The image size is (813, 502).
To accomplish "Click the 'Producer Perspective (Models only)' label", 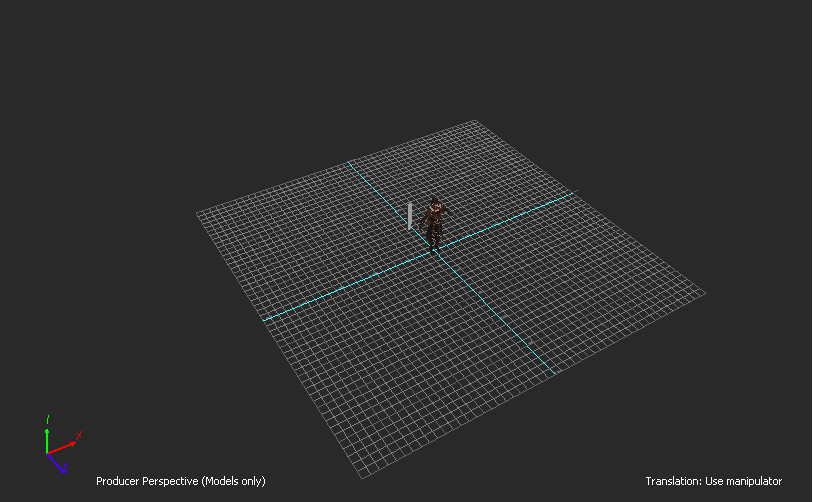I will (x=180, y=481).
